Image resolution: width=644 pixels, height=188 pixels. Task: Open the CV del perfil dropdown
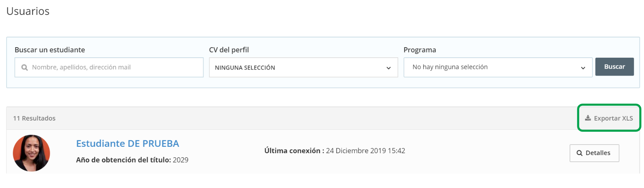point(303,67)
